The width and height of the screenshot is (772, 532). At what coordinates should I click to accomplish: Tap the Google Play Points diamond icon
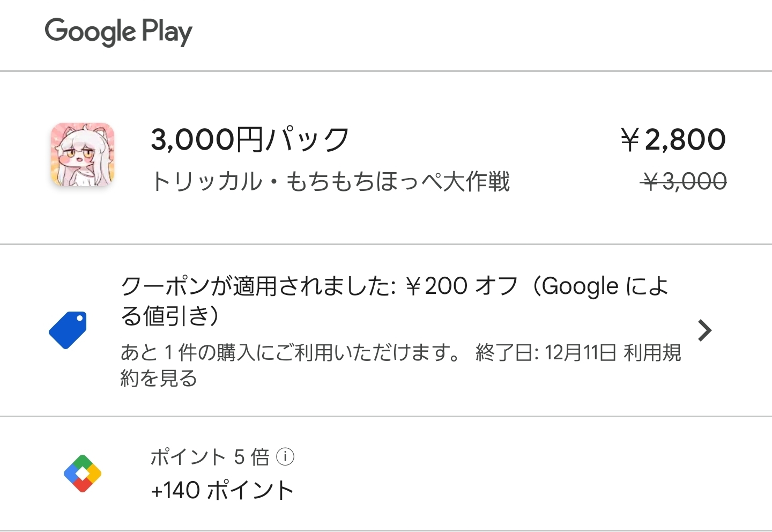point(83,474)
